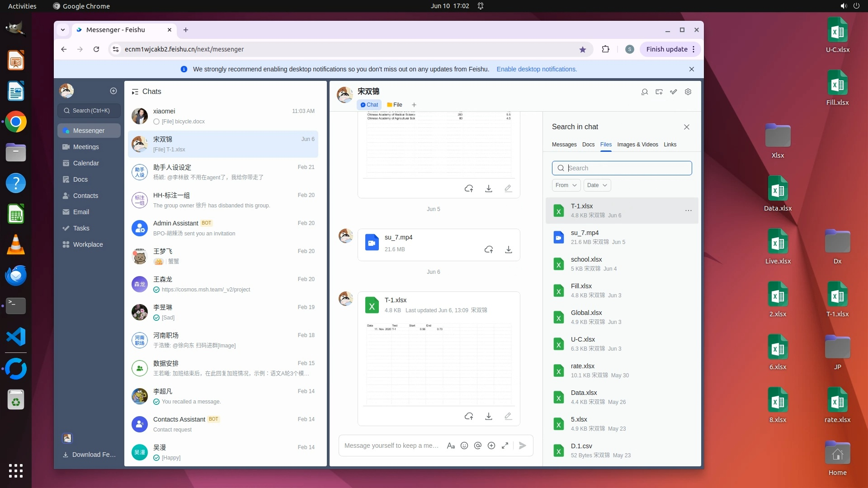Click the plus icon beside user avatar
The height and width of the screenshot is (488, 868).
click(x=113, y=91)
